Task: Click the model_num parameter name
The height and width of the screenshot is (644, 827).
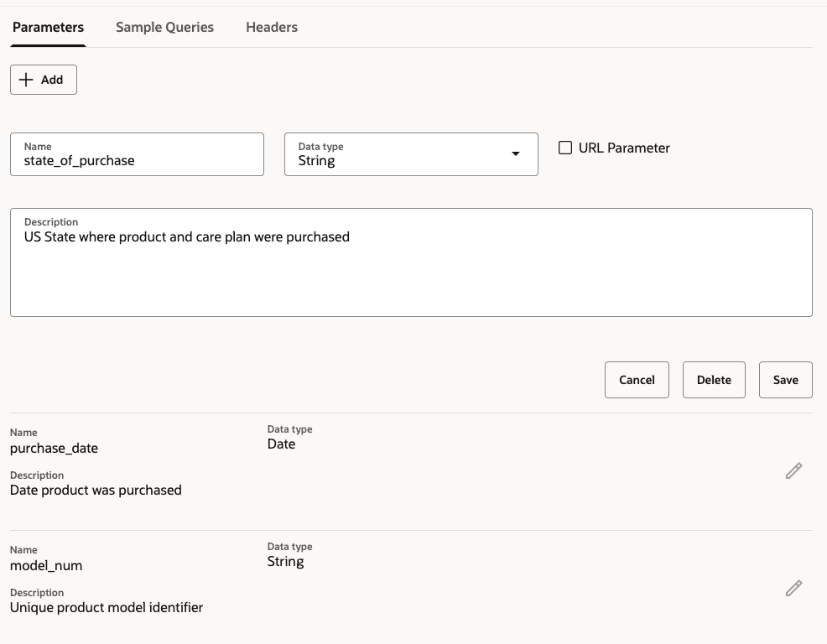Action: (x=46, y=565)
